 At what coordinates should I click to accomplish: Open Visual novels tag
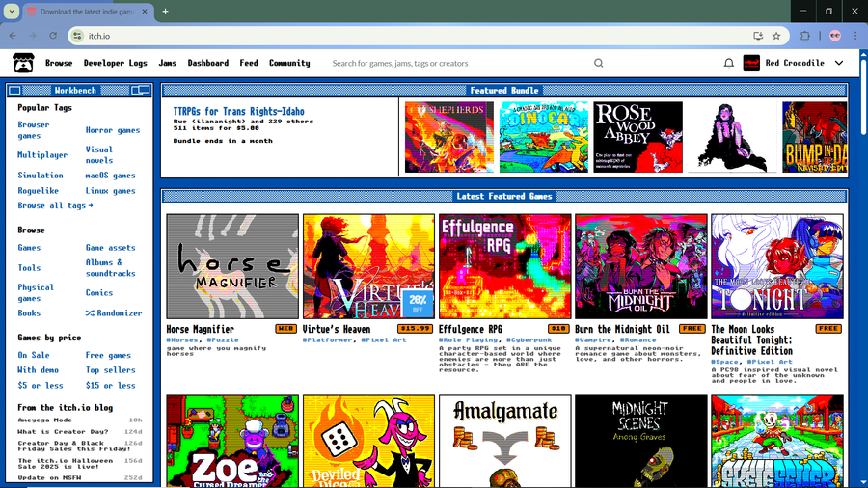tap(99, 155)
